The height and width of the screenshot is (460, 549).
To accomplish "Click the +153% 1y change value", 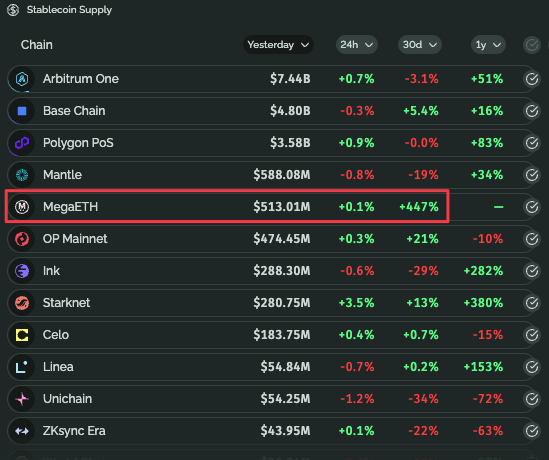I will click(x=484, y=367).
